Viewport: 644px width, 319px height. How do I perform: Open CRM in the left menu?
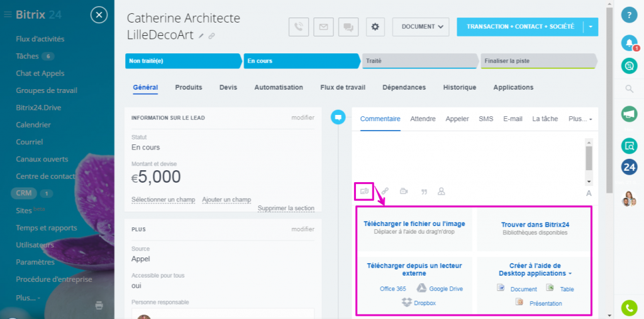click(x=24, y=193)
